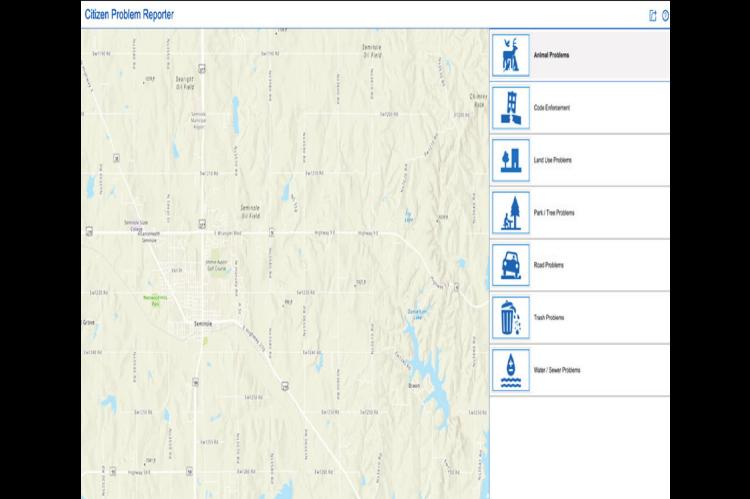Click the Chimney Rock map label
Image resolution: width=750 pixels, height=499 pixels.
[478, 100]
